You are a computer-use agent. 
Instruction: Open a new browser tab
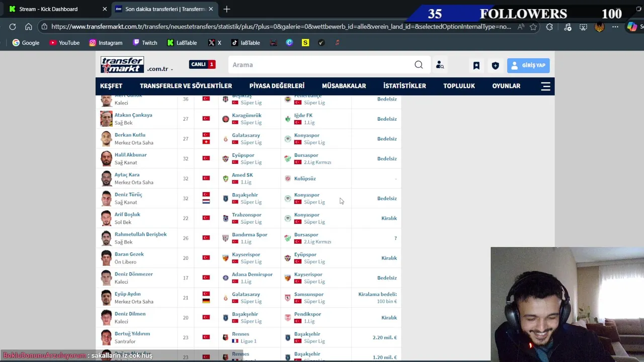[x=227, y=9]
